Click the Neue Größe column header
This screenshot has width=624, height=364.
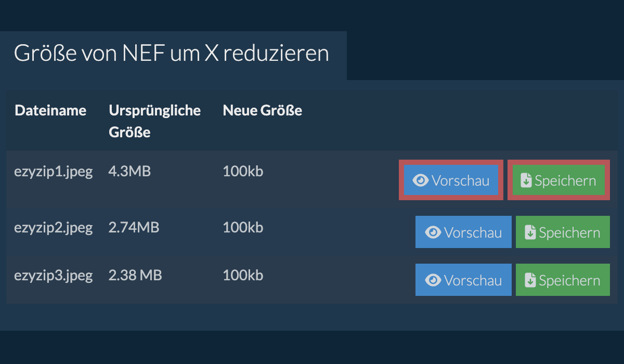coord(262,110)
